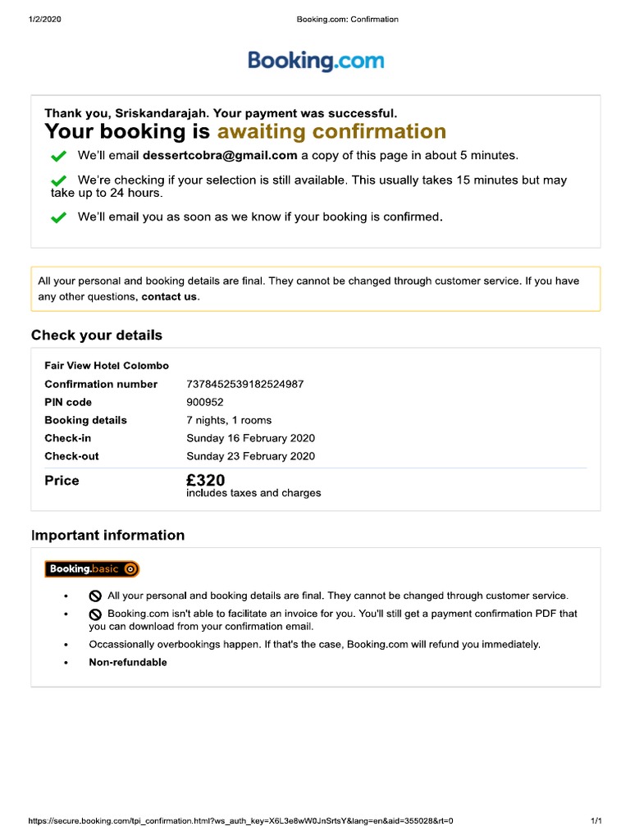Click the 'awaiting confirmation' status text
This screenshot has width=630, height=840.
tap(331, 132)
